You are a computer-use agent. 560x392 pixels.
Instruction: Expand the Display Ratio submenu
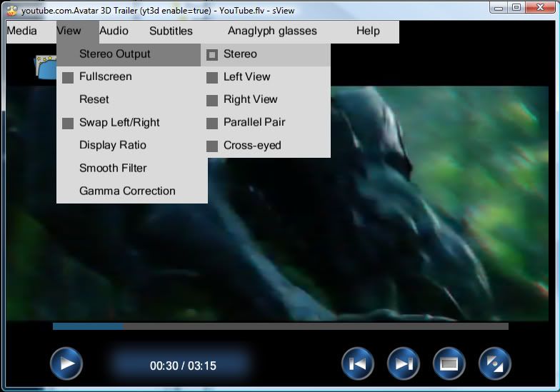coord(132,146)
